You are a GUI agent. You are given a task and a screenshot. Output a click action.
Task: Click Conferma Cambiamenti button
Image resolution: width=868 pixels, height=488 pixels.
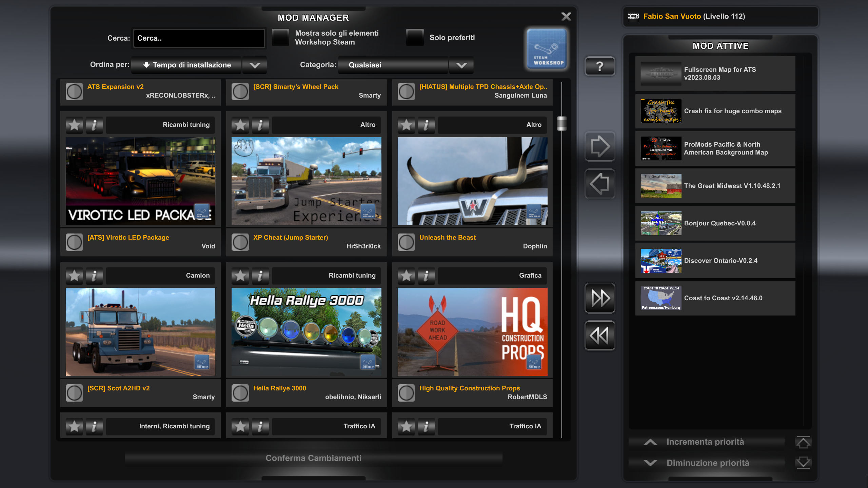[313, 458]
